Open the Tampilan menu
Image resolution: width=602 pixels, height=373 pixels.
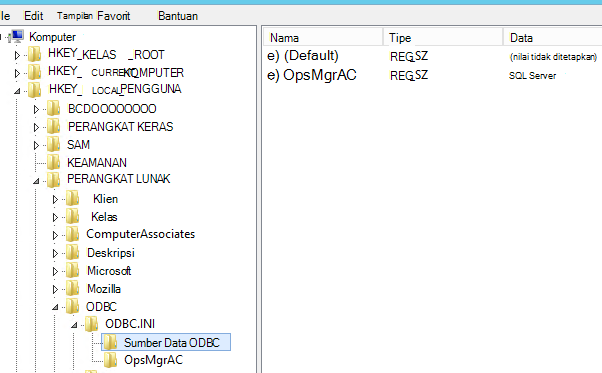[x=74, y=16]
